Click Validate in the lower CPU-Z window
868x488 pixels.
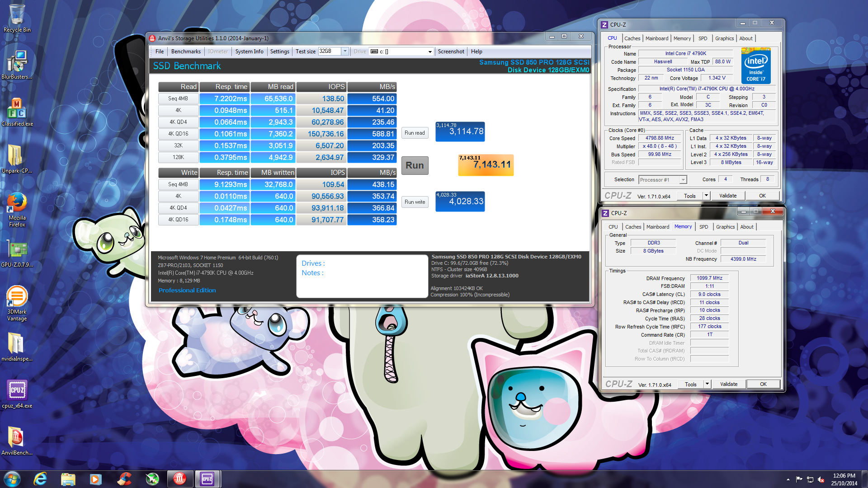click(x=728, y=384)
